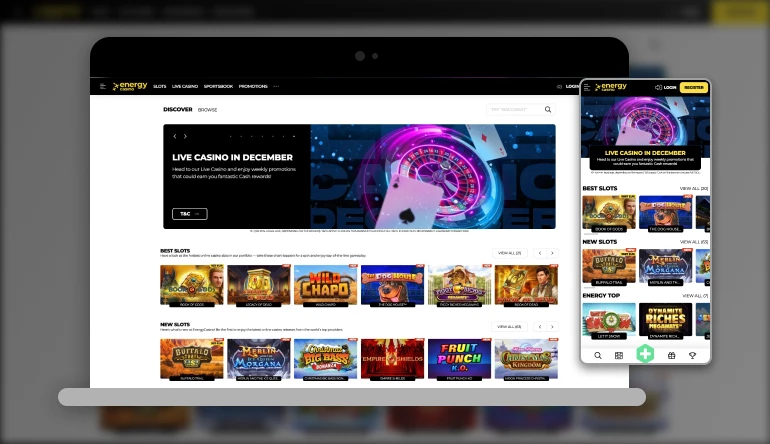Expand the three-dots more menu in navbar
The width and height of the screenshot is (770, 444).
pyautogui.click(x=276, y=87)
